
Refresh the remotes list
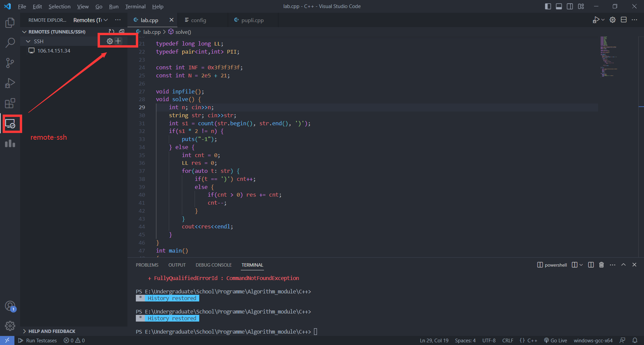[x=112, y=31]
